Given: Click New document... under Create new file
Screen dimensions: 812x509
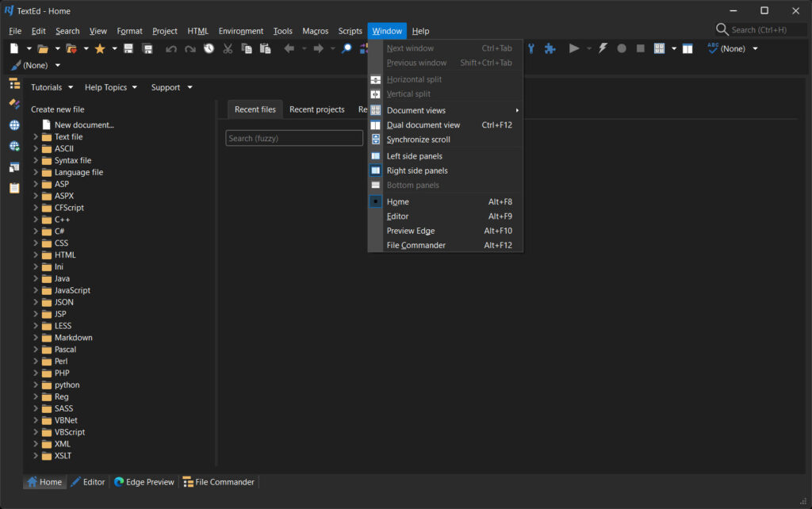Looking at the screenshot, I should coord(84,124).
